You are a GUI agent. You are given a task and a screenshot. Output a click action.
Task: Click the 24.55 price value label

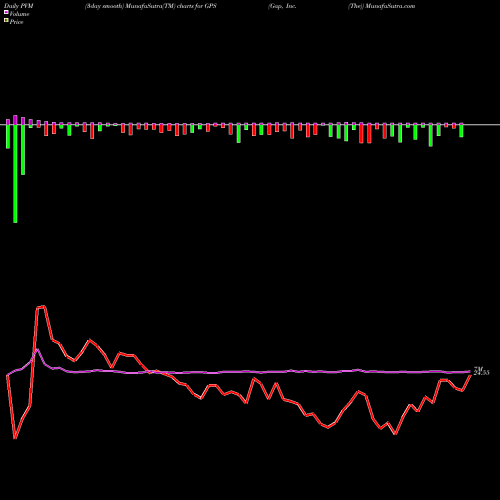click(481, 373)
